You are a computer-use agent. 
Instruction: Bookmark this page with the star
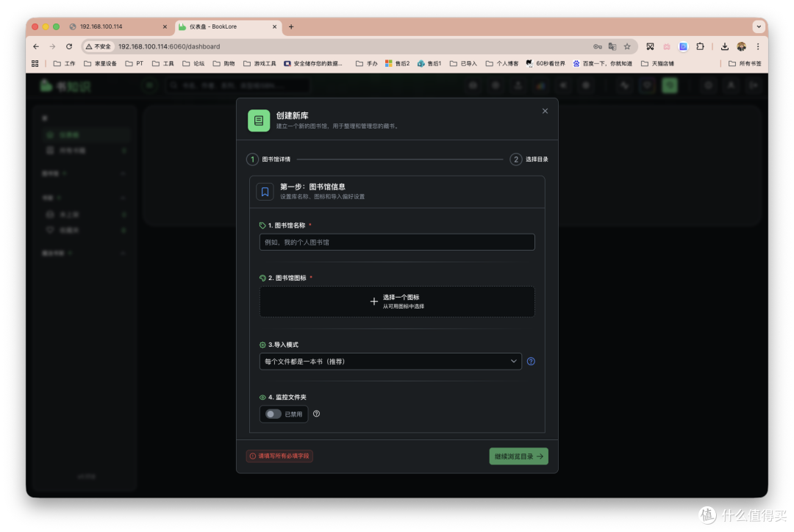click(x=627, y=46)
